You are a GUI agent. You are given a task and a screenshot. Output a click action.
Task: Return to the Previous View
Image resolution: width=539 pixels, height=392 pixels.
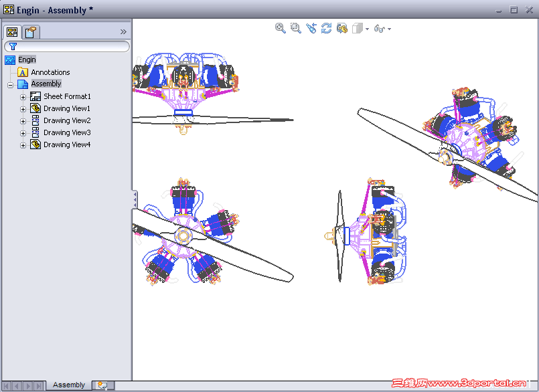311,28
